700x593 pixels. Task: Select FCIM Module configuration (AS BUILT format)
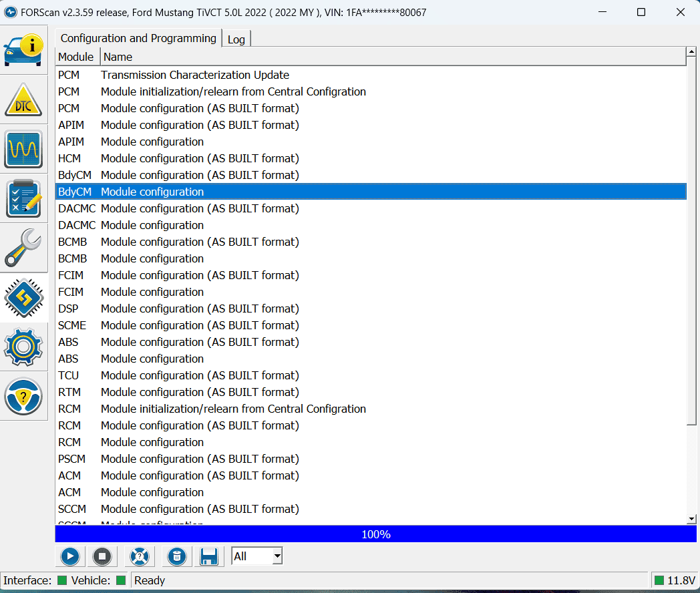tap(371, 275)
